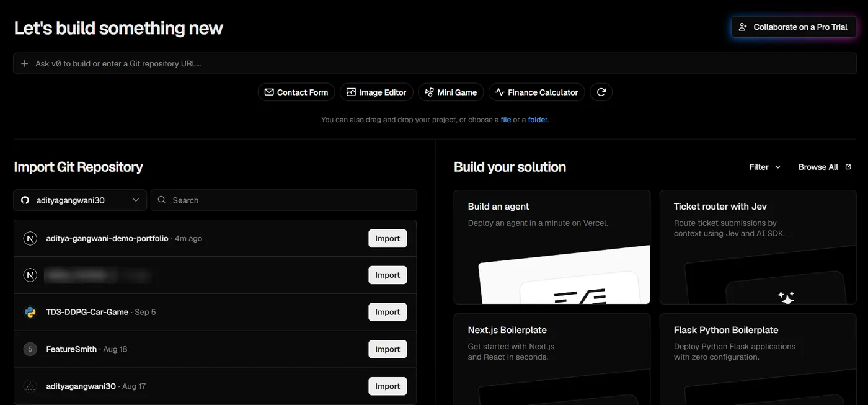868x405 pixels.
Task: Click adityagangwani30 repository name in list
Action: click(81, 386)
